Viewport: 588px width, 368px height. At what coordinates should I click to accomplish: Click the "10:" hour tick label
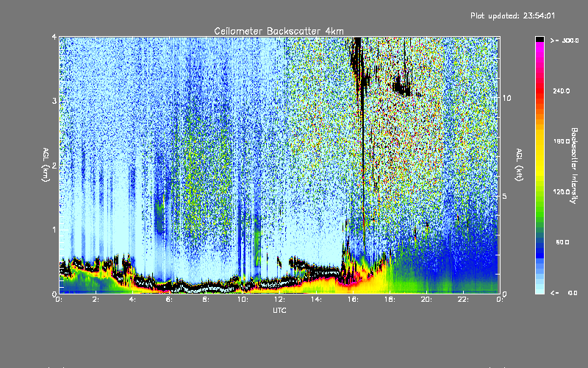coord(243,300)
